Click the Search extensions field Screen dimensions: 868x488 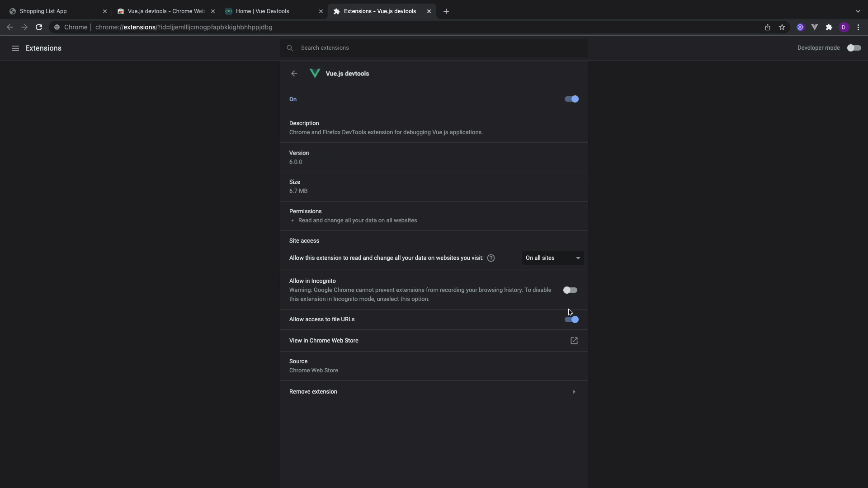(x=434, y=48)
